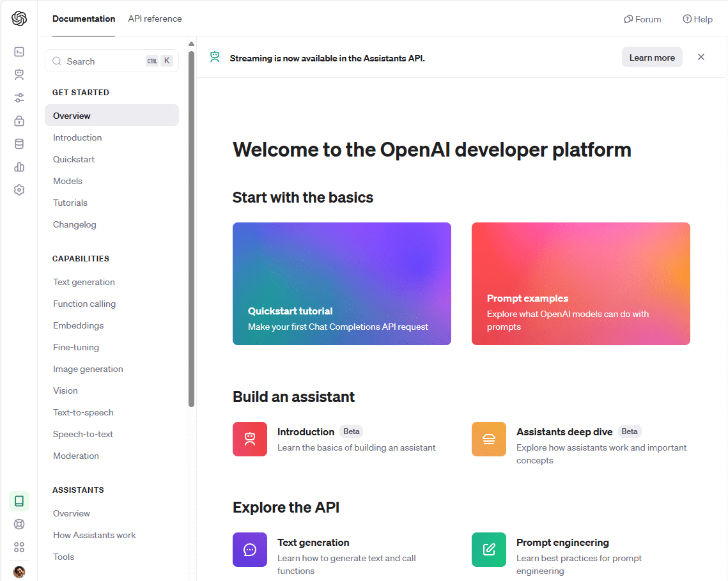Image resolution: width=728 pixels, height=581 pixels.
Task: Switch to the Documentation tab
Action: coord(84,19)
